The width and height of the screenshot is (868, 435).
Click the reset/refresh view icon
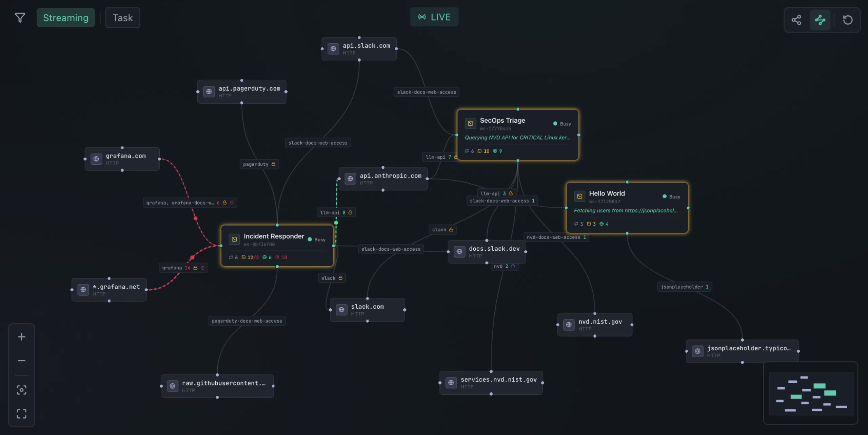point(847,20)
